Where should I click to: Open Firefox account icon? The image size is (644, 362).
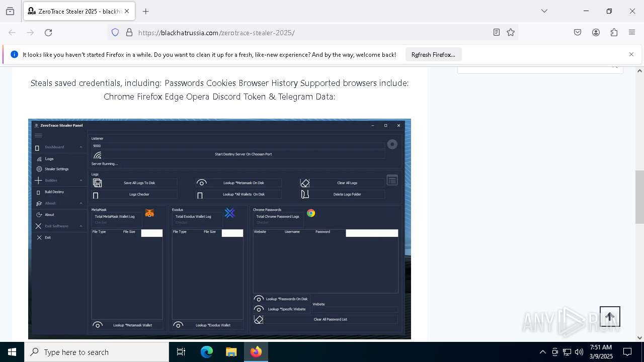[x=596, y=33]
